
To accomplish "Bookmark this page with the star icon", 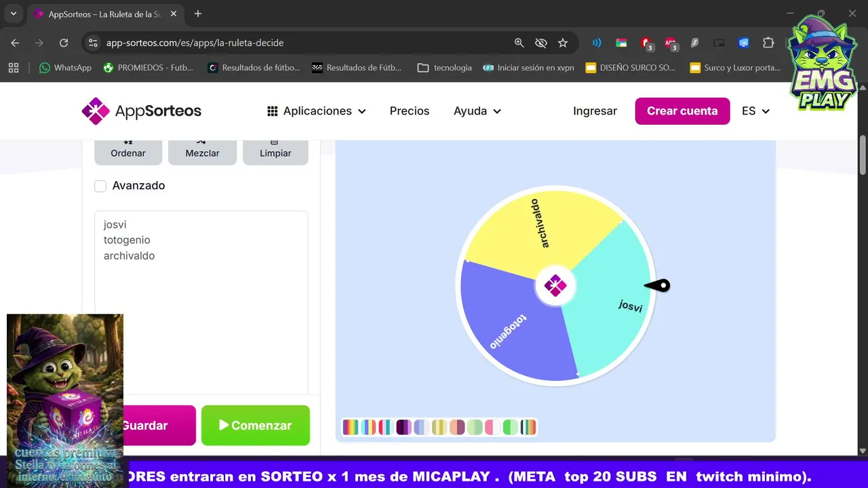I will [x=562, y=43].
